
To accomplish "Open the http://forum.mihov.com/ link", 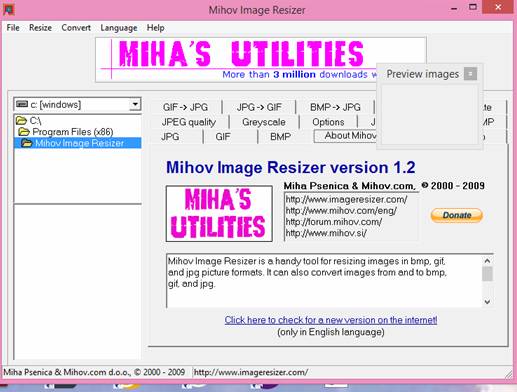I will (x=334, y=222).
